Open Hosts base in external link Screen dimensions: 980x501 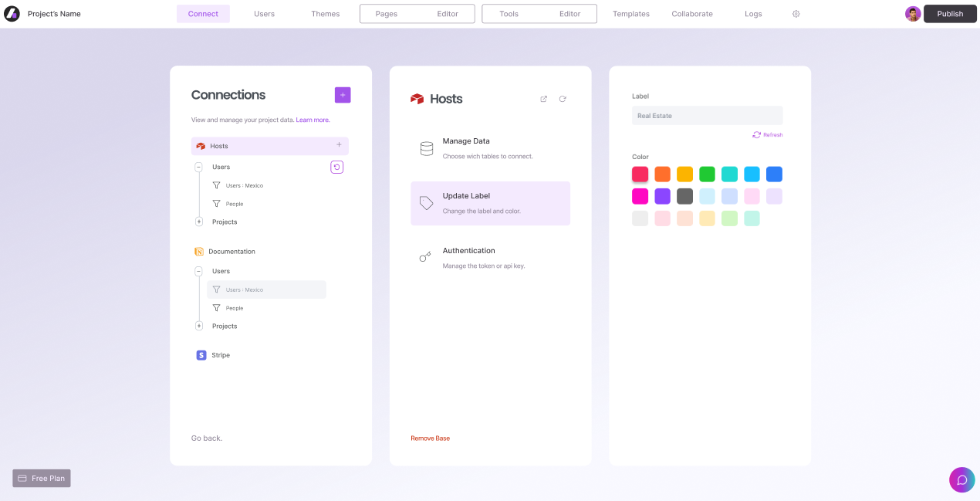[x=544, y=99]
